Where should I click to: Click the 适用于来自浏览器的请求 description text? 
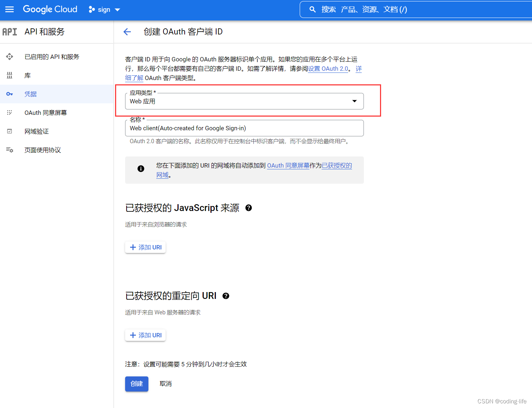pyautogui.click(x=156, y=224)
